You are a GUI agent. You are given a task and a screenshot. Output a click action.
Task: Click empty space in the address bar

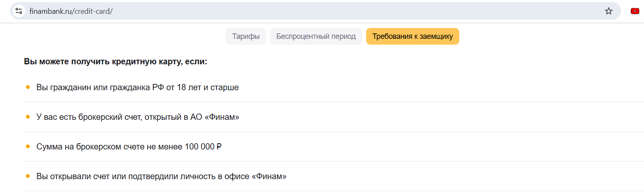pyautogui.click(x=334, y=11)
